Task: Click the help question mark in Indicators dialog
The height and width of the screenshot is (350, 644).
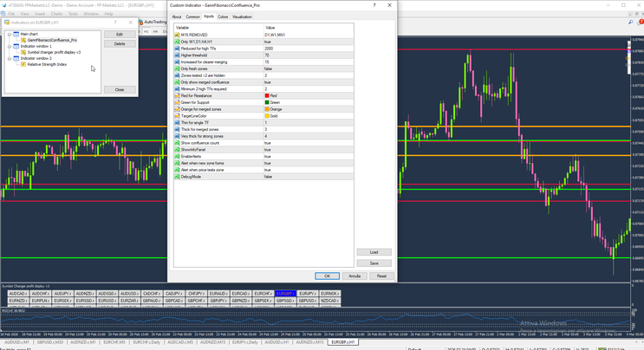Action: point(115,23)
